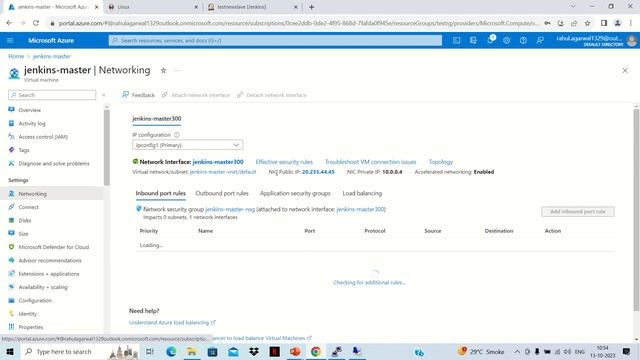640x360 pixels.
Task: Open Troubleshoot VM connection issues link
Action: [x=370, y=162]
